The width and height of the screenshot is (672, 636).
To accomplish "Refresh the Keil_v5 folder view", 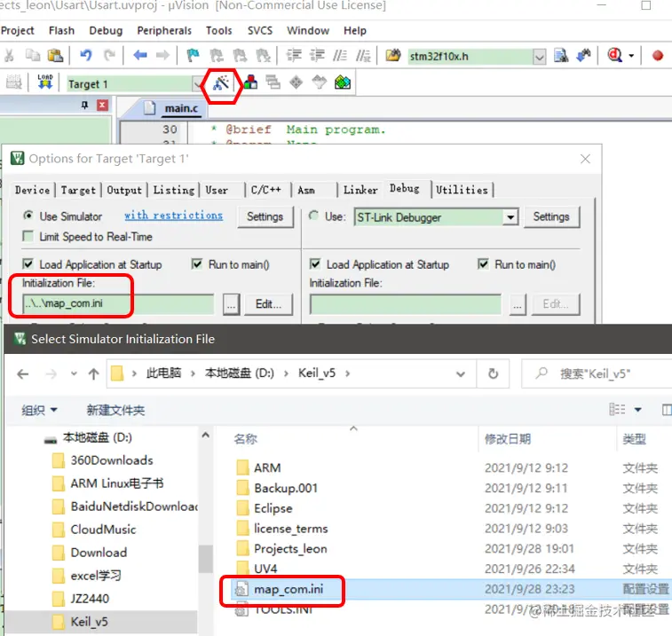I will [x=493, y=374].
